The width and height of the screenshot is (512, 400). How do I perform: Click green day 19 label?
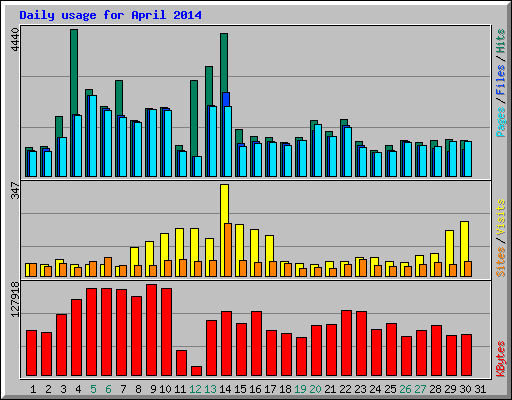tap(300, 389)
